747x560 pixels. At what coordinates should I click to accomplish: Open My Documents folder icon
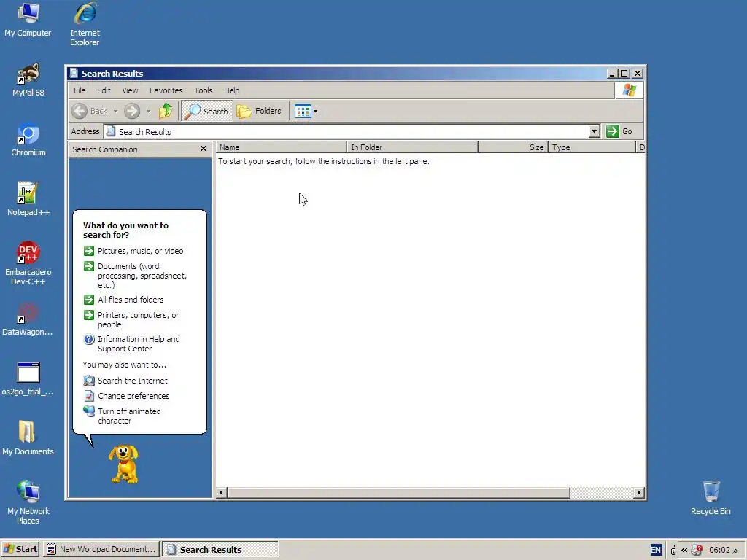(x=28, y=438)
